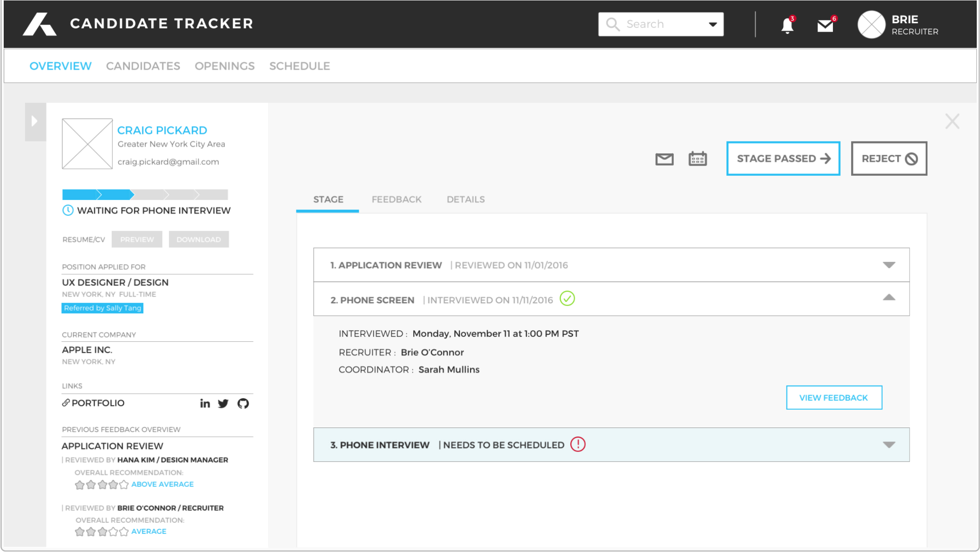The height and width of the screenshot is (552, 980).
Task: Go to the Candidates nav tab
Action: pyautogui.click(x=143, y=66)
